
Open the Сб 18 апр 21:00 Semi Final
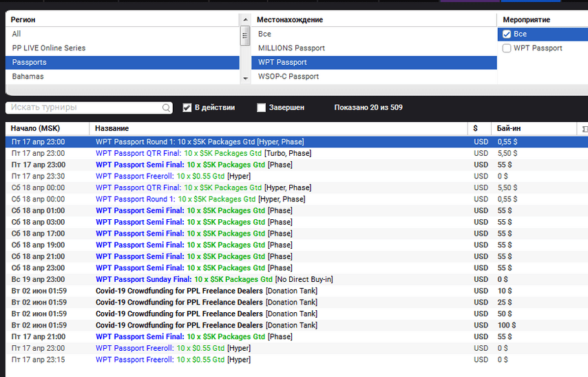pyautogui.click(x=297, y=256)
